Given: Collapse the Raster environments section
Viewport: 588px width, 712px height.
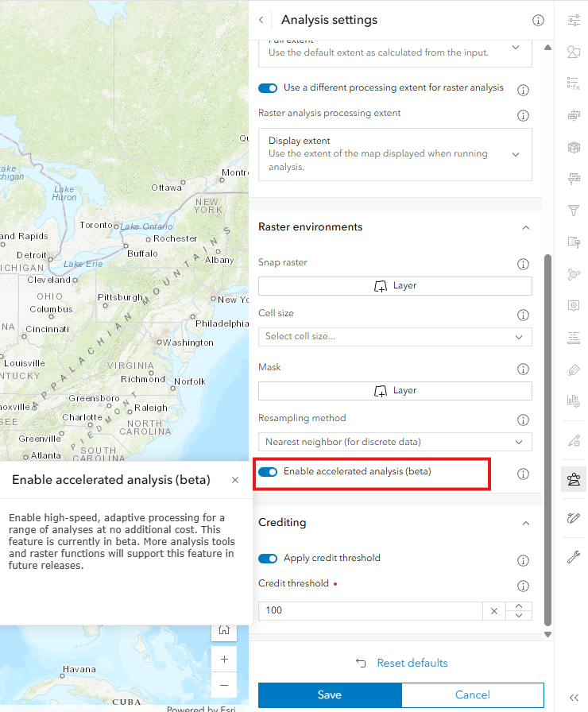Looking at the screenshot, I should click(x=525, y=226).
